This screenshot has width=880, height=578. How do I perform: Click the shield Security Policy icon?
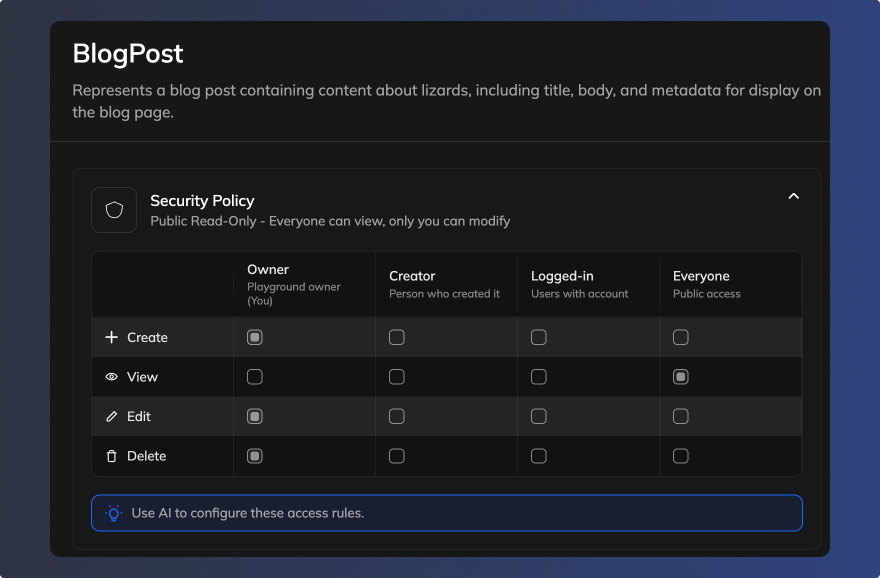pos(114,210)
